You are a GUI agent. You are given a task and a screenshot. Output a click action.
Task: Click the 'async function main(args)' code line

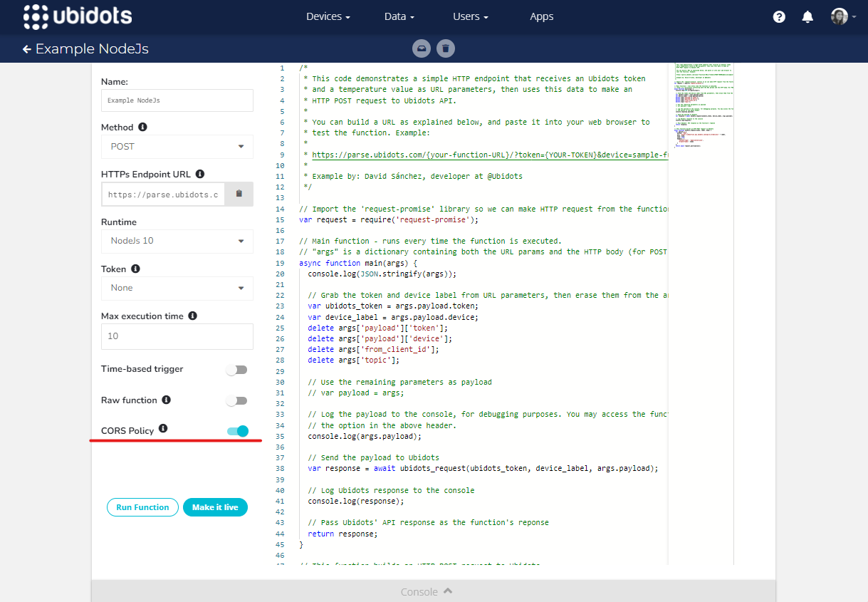click(x=357, y=263)
